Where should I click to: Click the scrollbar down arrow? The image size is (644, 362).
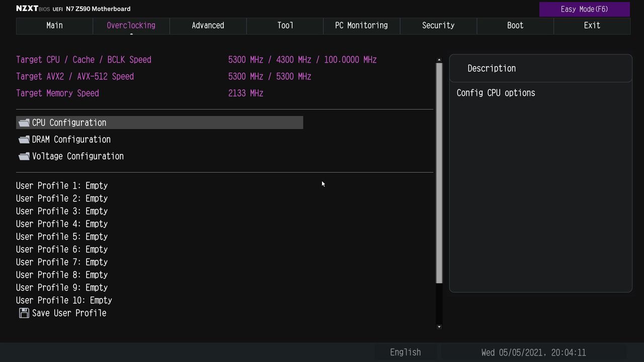pos(439,327)
